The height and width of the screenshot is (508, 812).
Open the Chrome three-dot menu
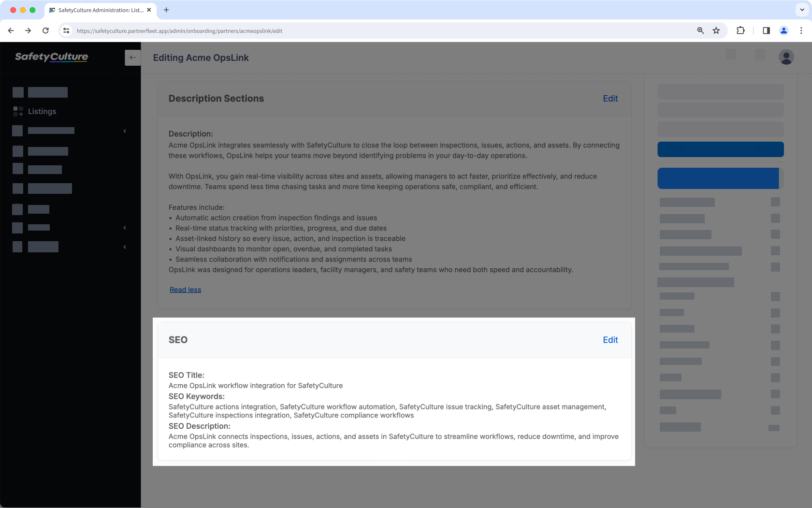(x=801, y=30)
